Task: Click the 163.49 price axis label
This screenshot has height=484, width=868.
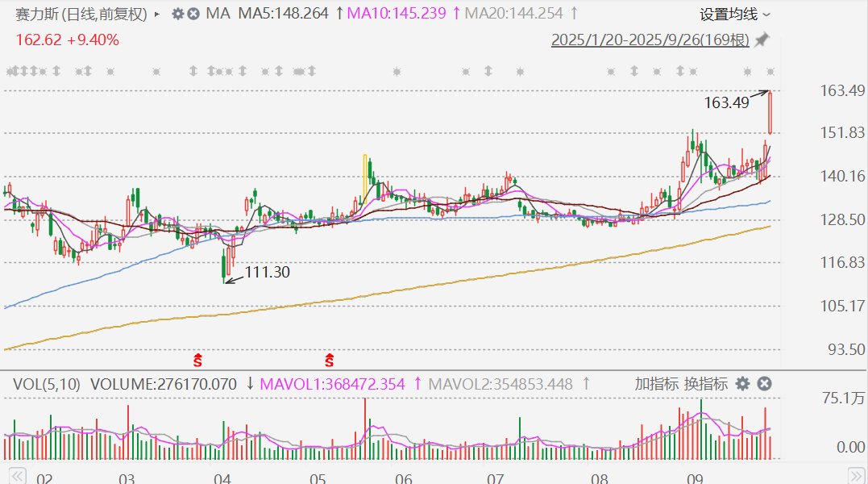Action: pos(842,90)
